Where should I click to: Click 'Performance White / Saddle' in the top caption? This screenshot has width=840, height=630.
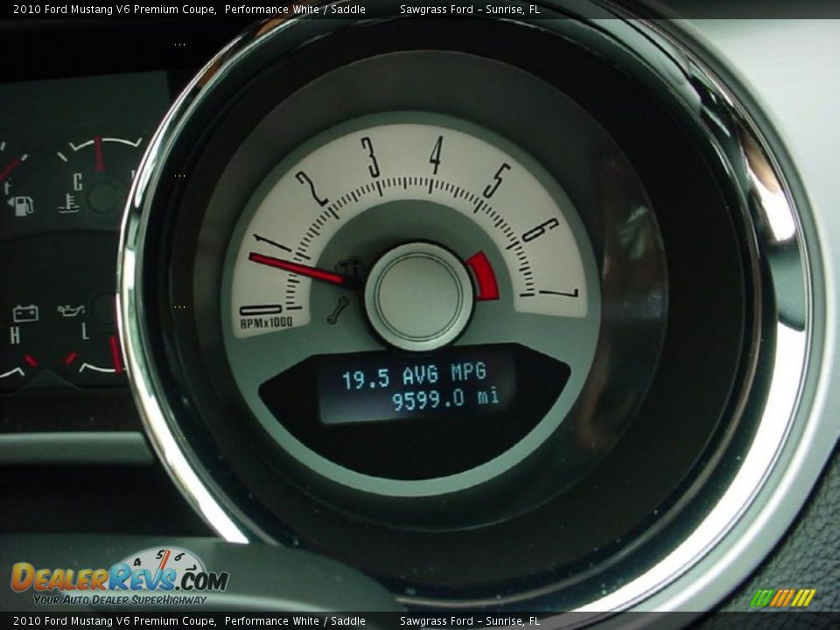click(x=295, y=10)
